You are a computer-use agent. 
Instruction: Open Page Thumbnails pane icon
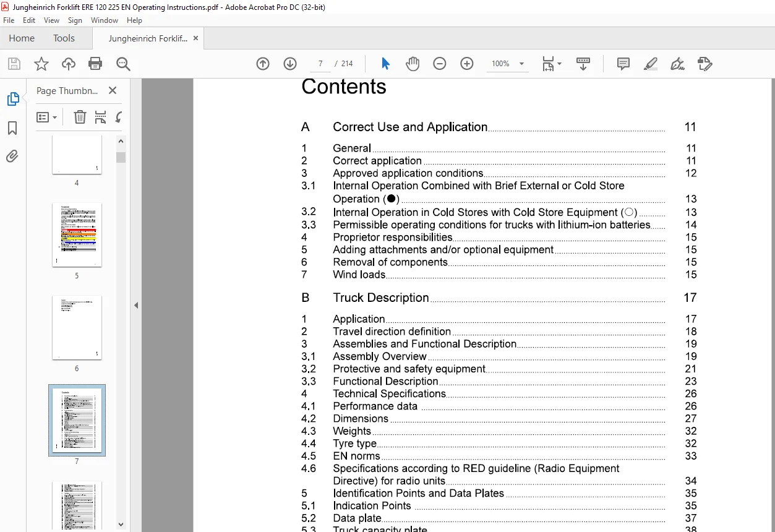[x=13, y=99]
